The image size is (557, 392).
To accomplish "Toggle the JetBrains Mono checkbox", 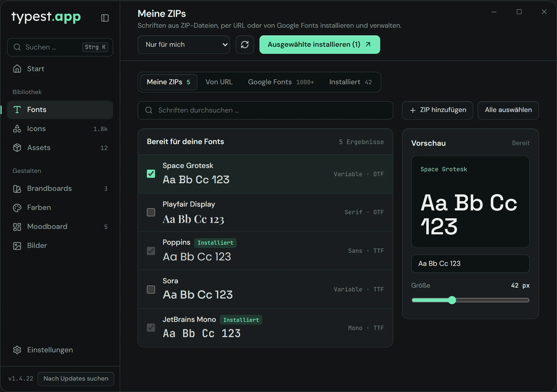I will click(x=151, y=328).
